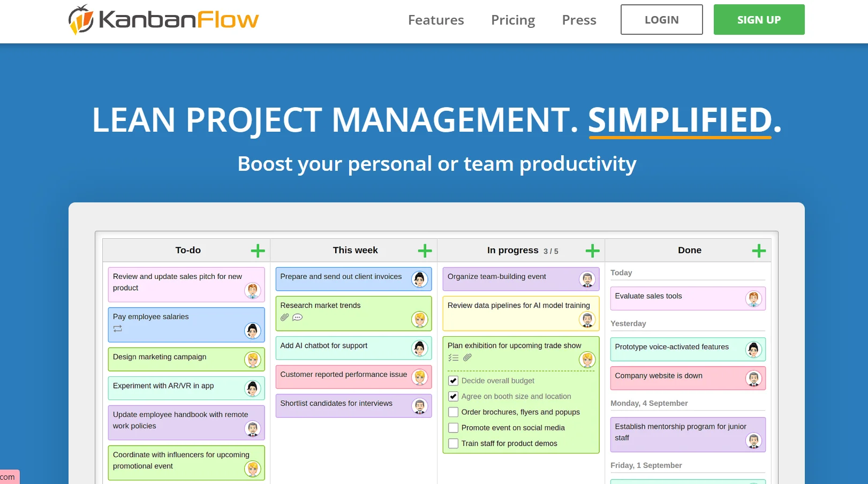Click the KanbanFlow logo icon
Screen dimensions: 868x484
coord(81,20)
